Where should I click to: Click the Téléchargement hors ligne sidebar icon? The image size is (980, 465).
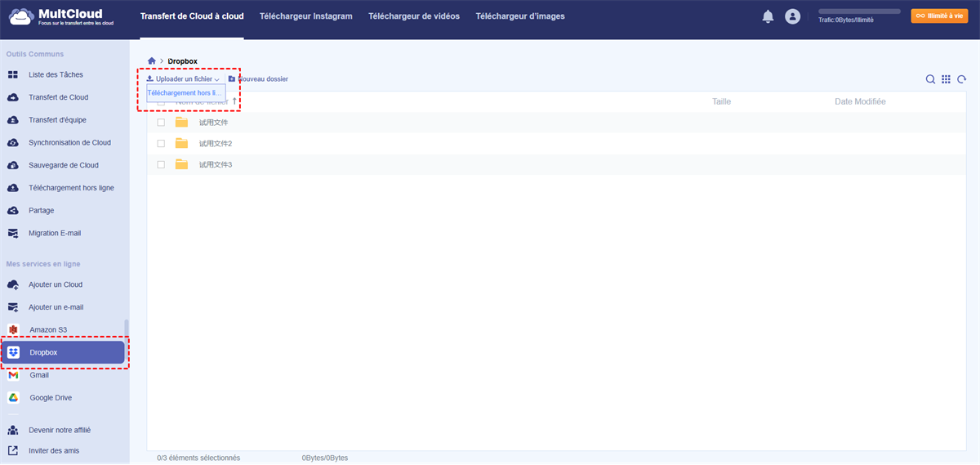(x=13, y=188)
